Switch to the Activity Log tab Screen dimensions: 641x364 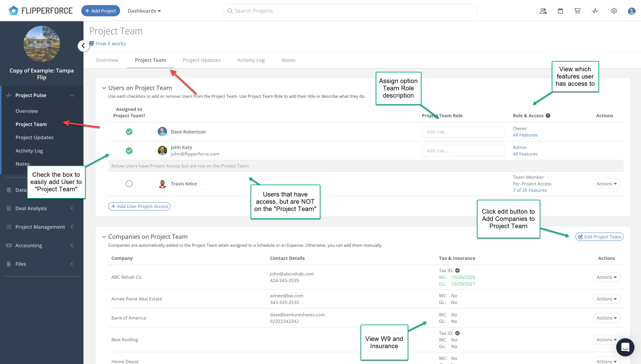point(251,60)
